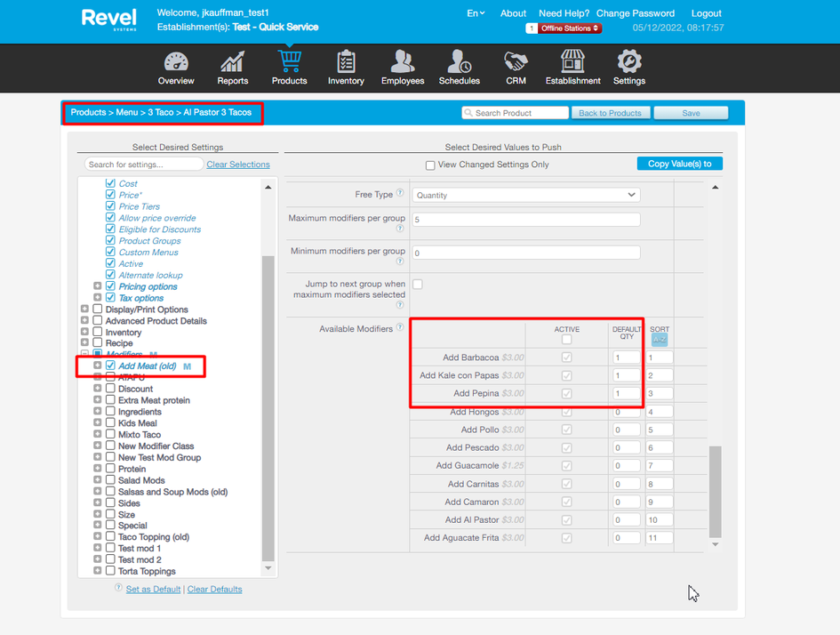Open the Employees section icon
The width and height of the screenshot is (840, 635).
click(403, 62)
